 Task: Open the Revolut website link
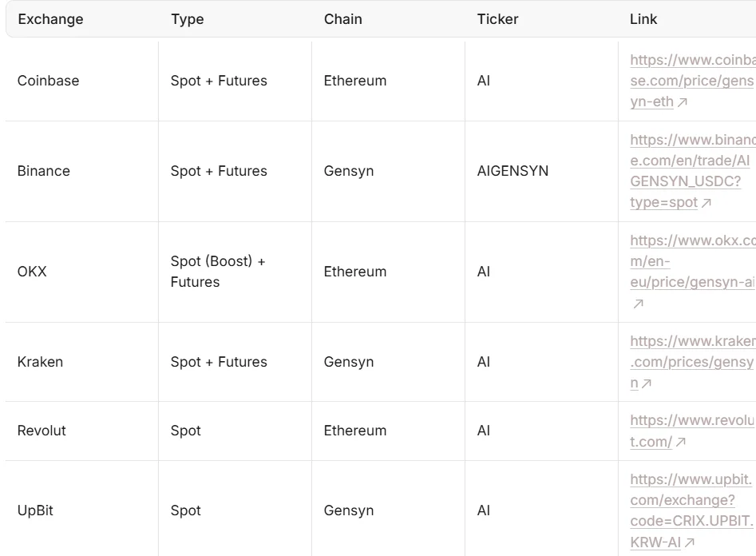(693, 431)
